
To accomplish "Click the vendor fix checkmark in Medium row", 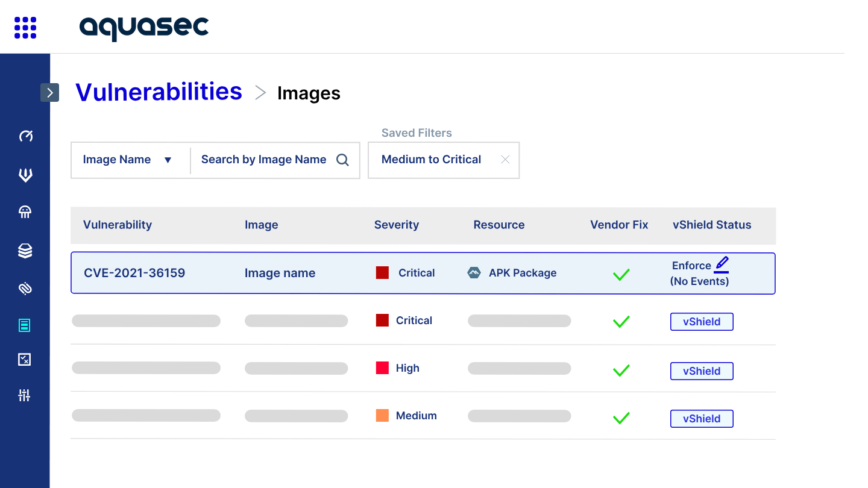I will tap(621, 418).
